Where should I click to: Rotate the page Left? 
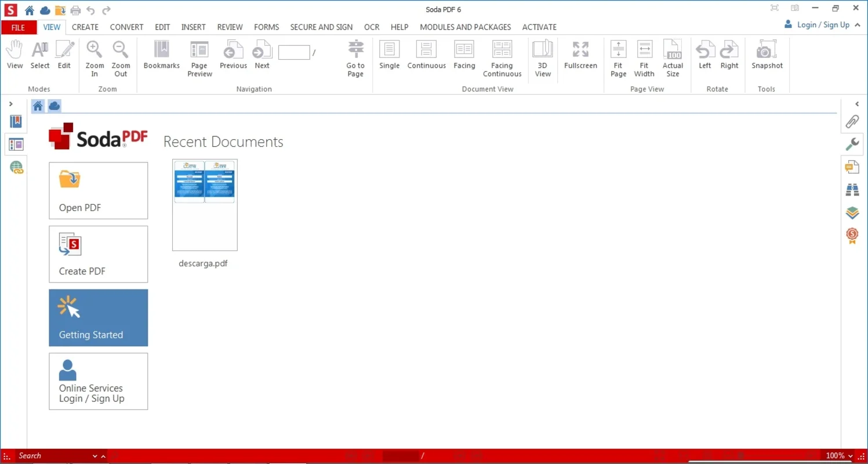coord(705,55)
